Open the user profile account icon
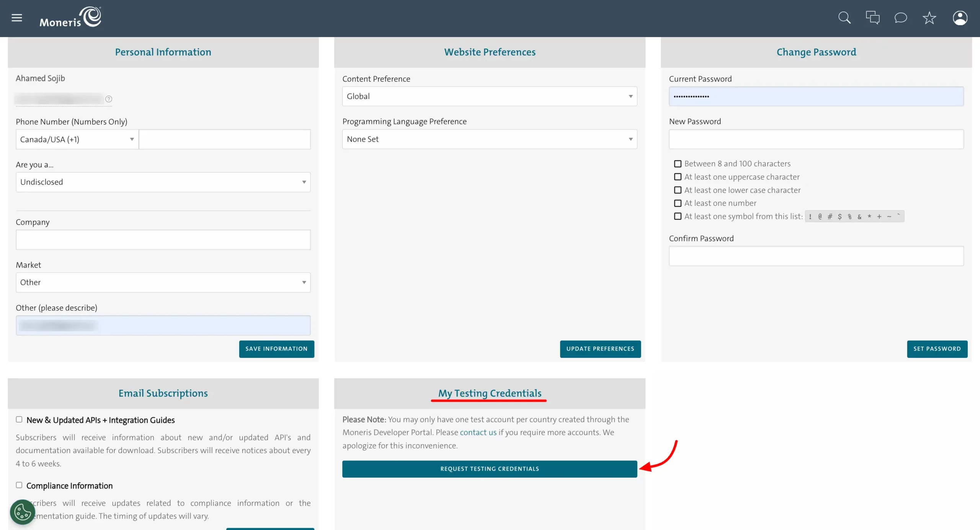Image resolution: width=980 pixels, height=530 pixels. tap(960, 18)
